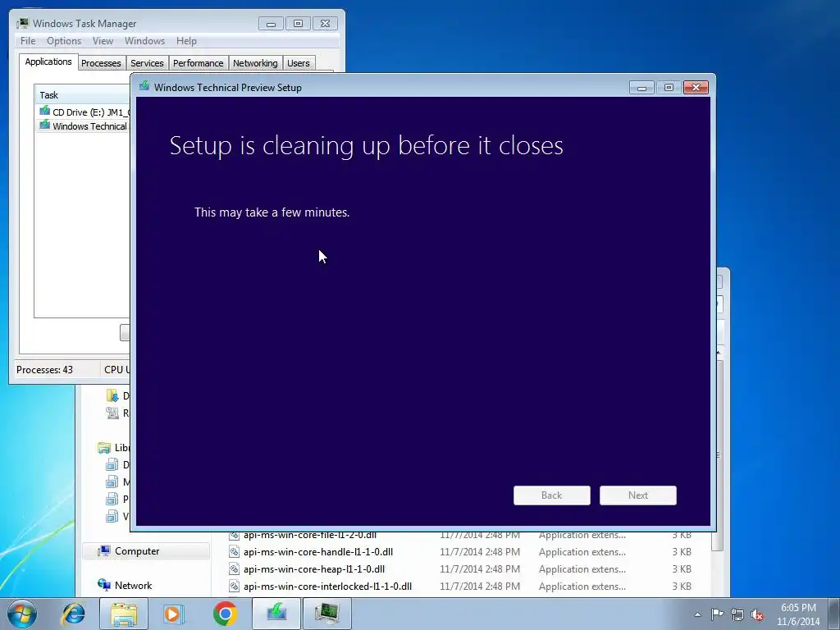The height and width of the screenshot is (630, 840).
Task: Click the Next button in Setup
Action: point(638,495)
